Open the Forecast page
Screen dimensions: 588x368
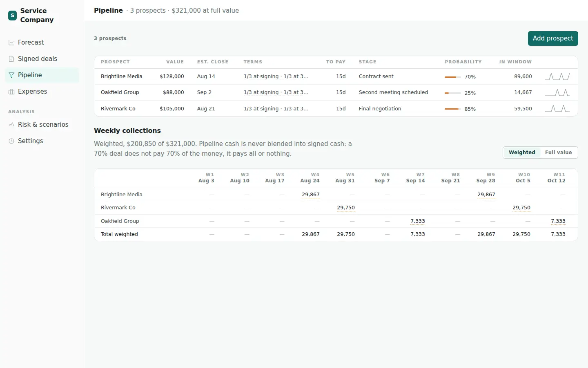42,43
